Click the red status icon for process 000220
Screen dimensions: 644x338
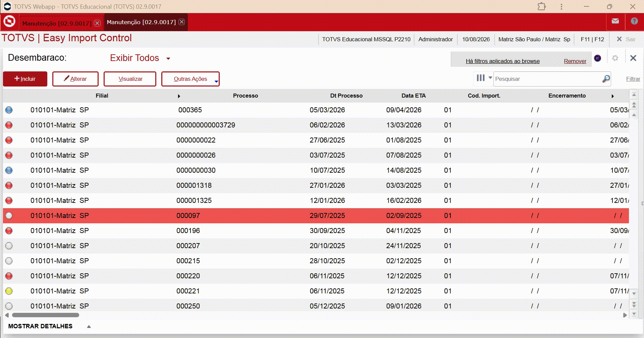(x=9, y=276)
